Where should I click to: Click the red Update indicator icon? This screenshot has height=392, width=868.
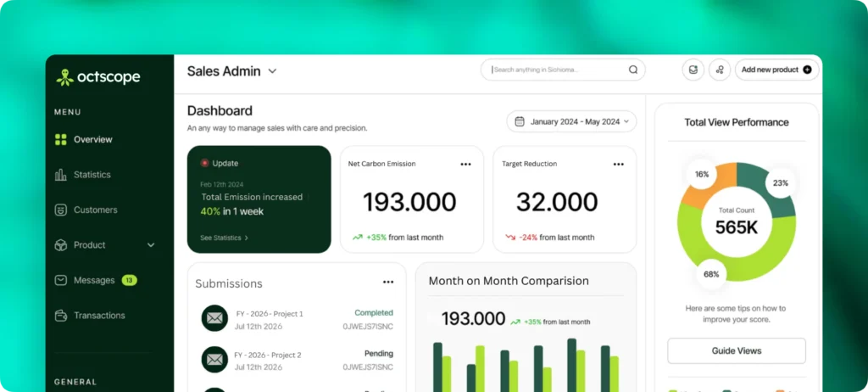204,163
